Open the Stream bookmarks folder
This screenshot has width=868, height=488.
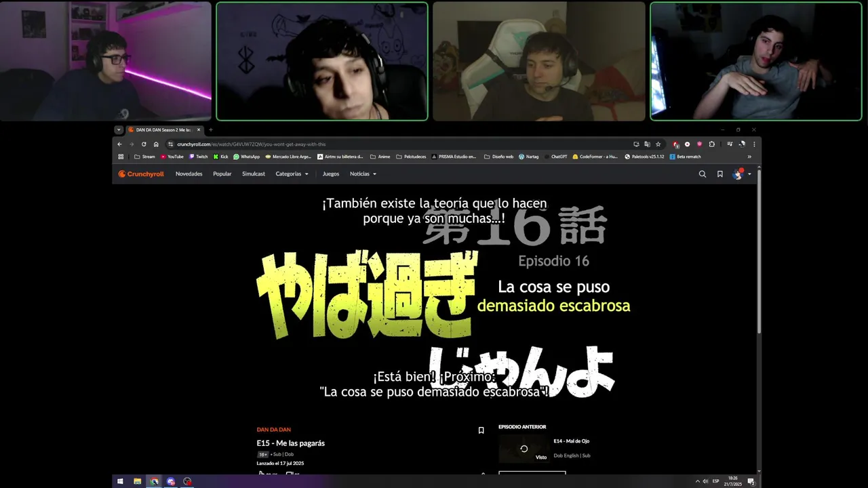[x=144, y=157]
